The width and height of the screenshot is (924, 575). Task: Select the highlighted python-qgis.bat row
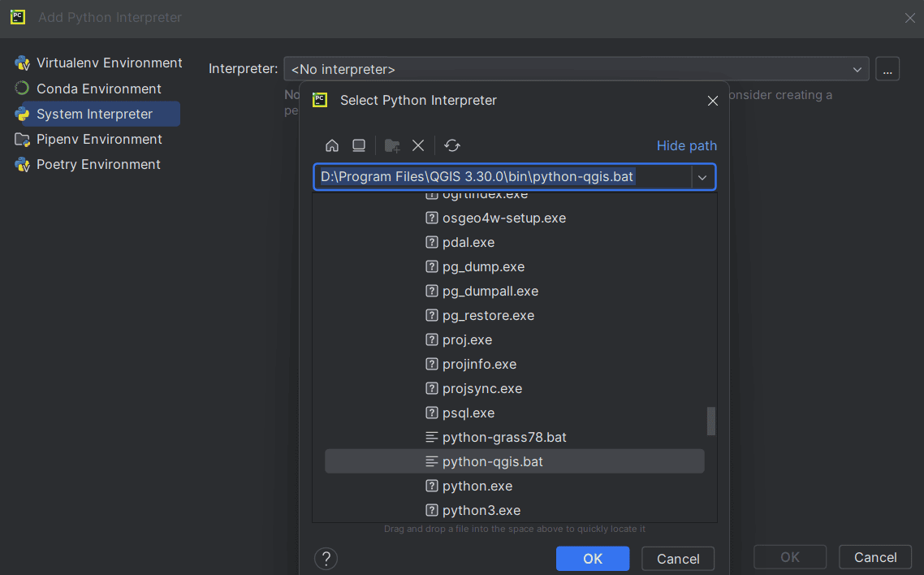[x=515, y=461]
